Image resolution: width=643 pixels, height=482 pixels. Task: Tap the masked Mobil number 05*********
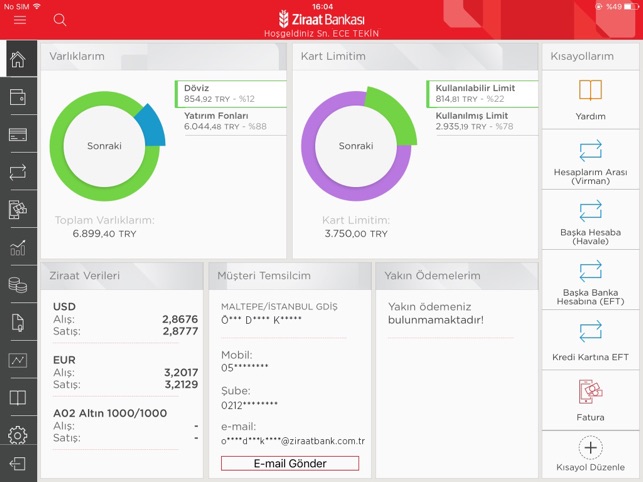point(244,368)
